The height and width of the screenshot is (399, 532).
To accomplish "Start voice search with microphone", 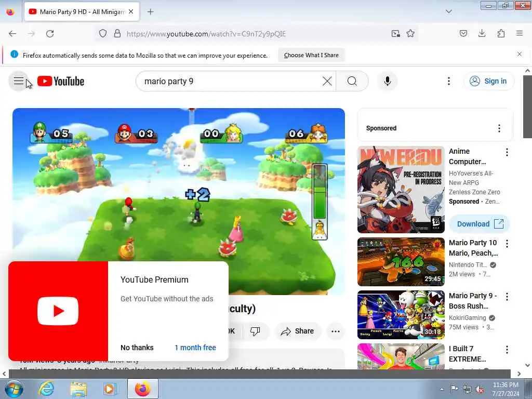I will tap(387, 81).
